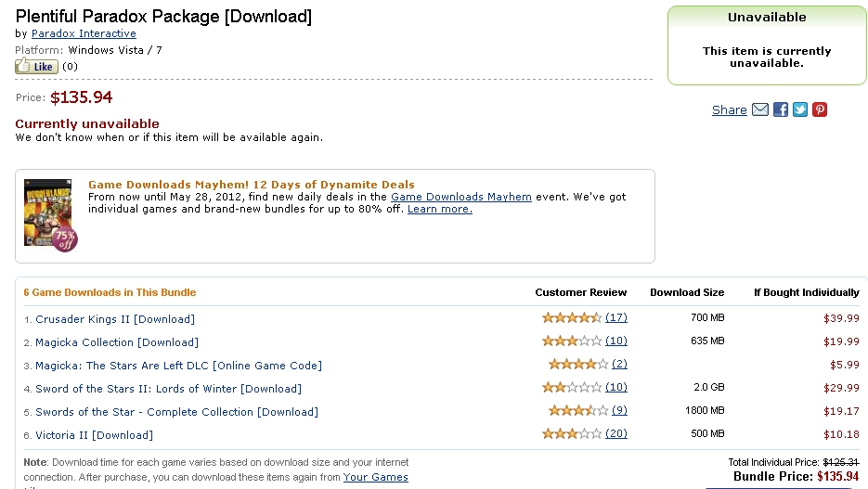Click the Crusader Kings II star rating
This screenshot has height=489, width=868.
[x=571, y=317]
